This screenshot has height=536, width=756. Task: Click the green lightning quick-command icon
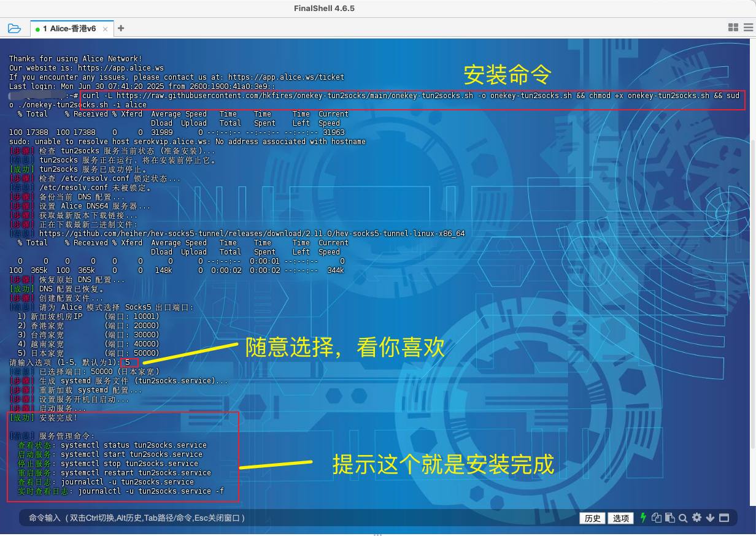pos(643,518)
